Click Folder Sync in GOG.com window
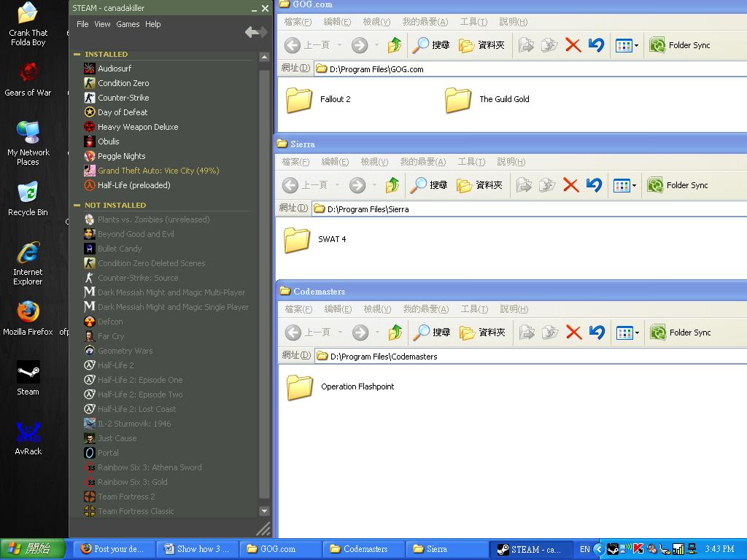The image size is (747, 560). [680, 45]
